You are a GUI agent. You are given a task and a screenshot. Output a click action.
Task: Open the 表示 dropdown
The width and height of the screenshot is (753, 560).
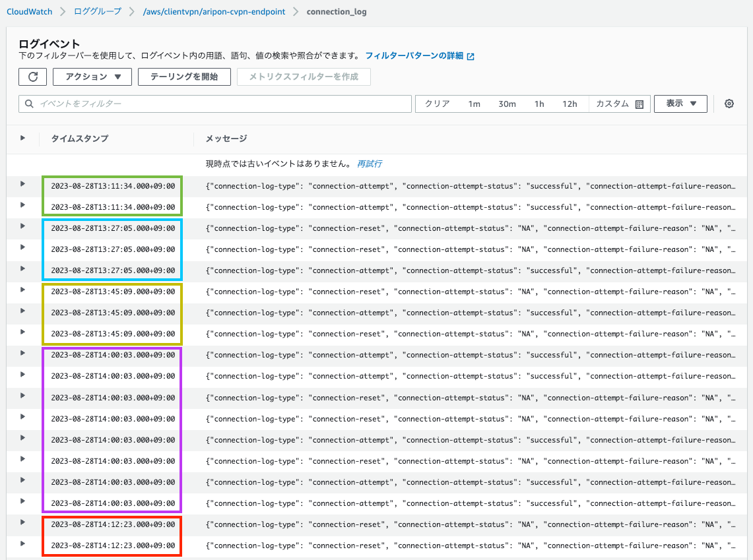click(680, 104)
